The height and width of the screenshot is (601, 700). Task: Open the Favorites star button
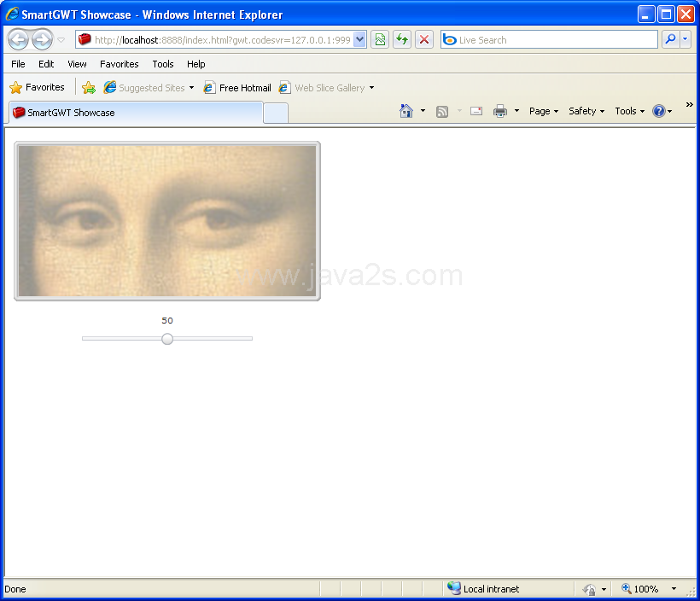click(x=37, y=87)
